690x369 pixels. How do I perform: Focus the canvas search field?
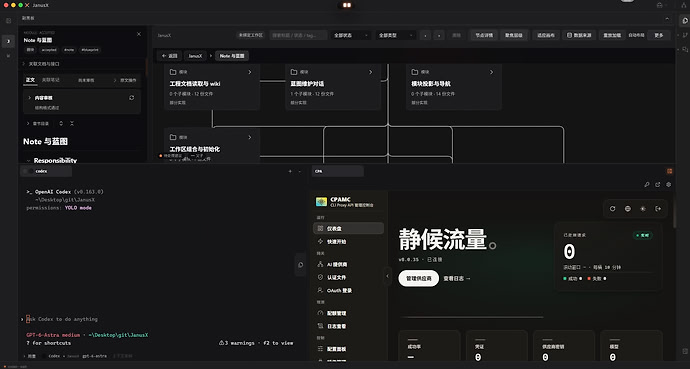click(x=298, y=35)
